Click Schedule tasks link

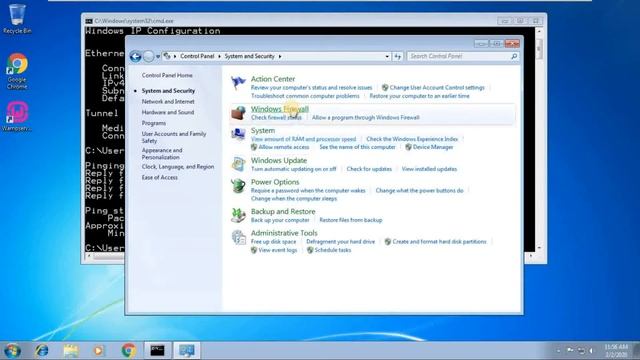pyautogui.click(x=333, y=250)
